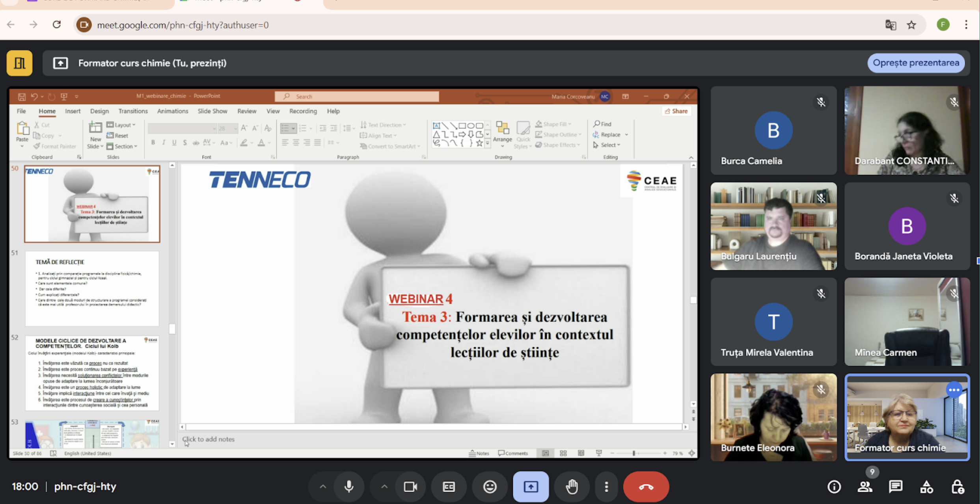Open text highlight color picker
This screenshot has width=980, height=504.
point(244,143)
